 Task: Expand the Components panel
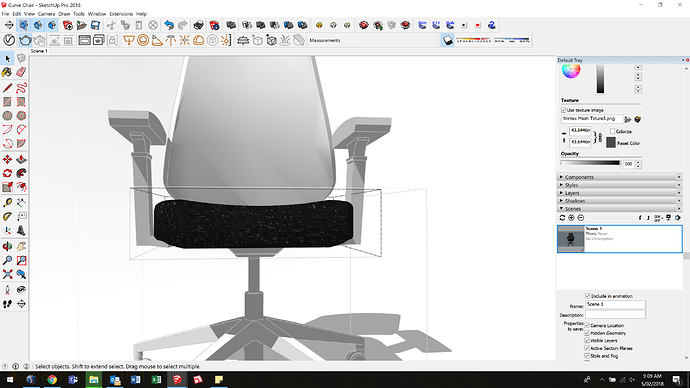620,177
